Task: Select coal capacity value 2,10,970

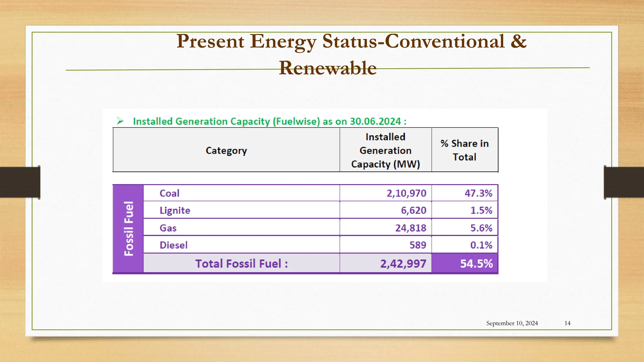Action: click(x=406, y=193)
